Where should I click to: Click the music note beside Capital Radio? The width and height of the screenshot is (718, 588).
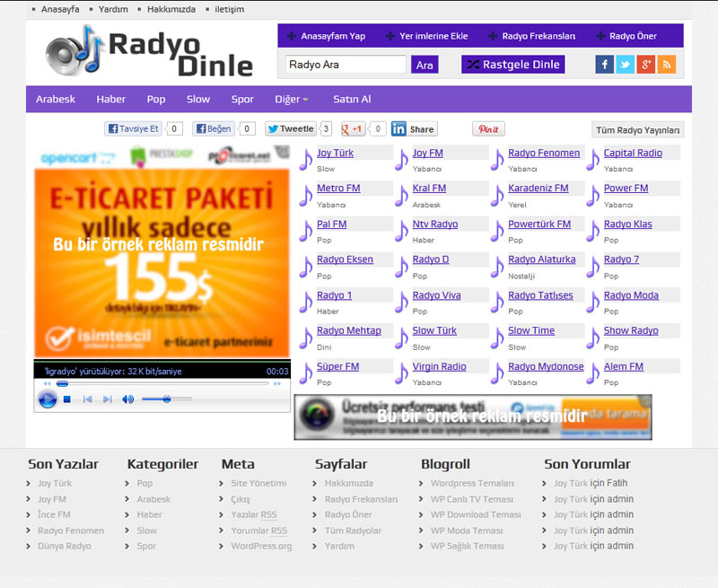pyautogui.click(x=593, y=160)
